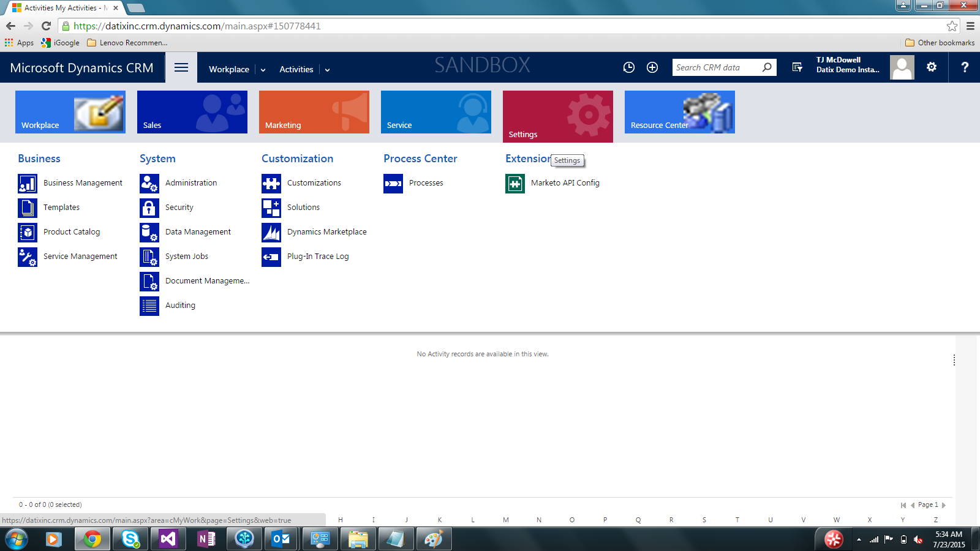
Task: Open the Processes icon
Action: pyautogui.click(x=393, y=183)
